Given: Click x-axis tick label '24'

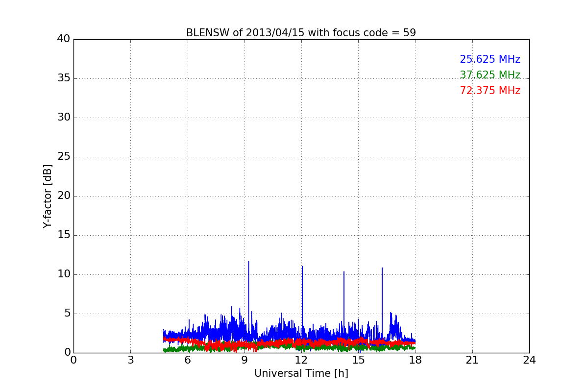Looking at the screenshot, I should pyautogui.click(x=529, y=360).
